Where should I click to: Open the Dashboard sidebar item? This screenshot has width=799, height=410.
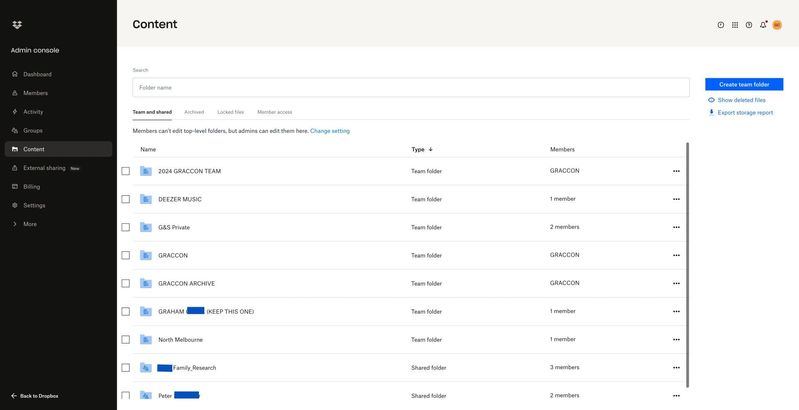pos(37,74)
